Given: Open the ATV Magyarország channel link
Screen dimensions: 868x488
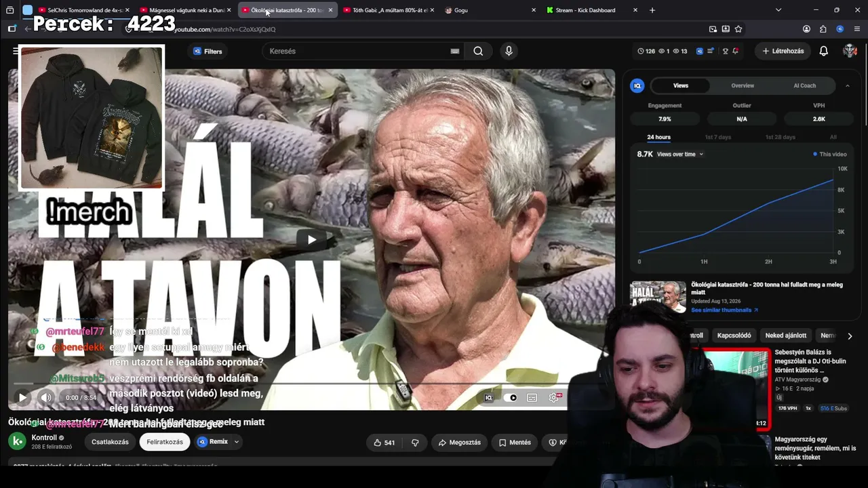Looking at the screenshot, I should [x=797, y=380].
